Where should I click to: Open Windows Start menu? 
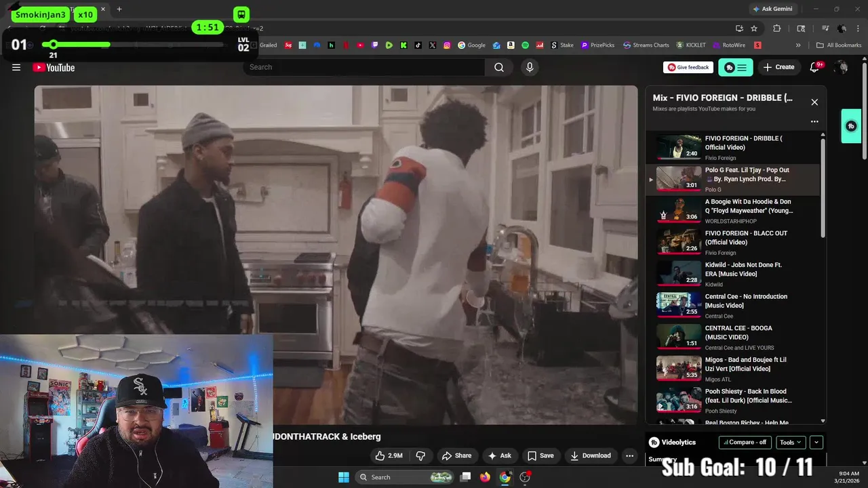[344, 477]
